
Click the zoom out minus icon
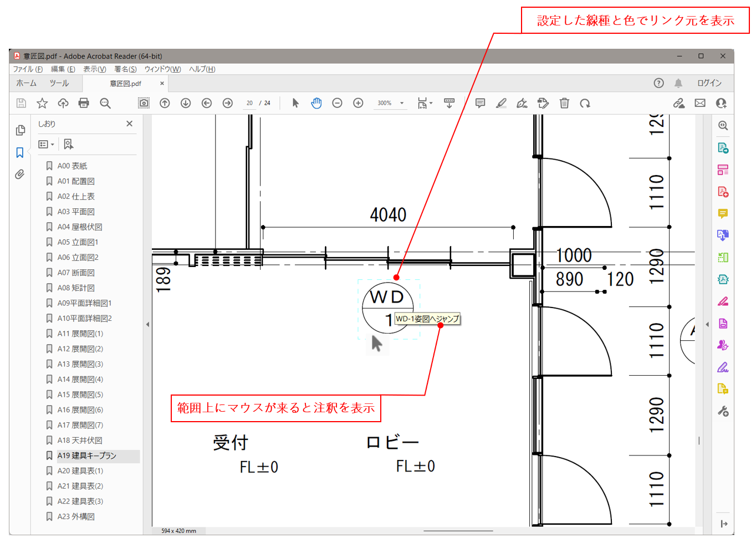click(x=337, y=103)
